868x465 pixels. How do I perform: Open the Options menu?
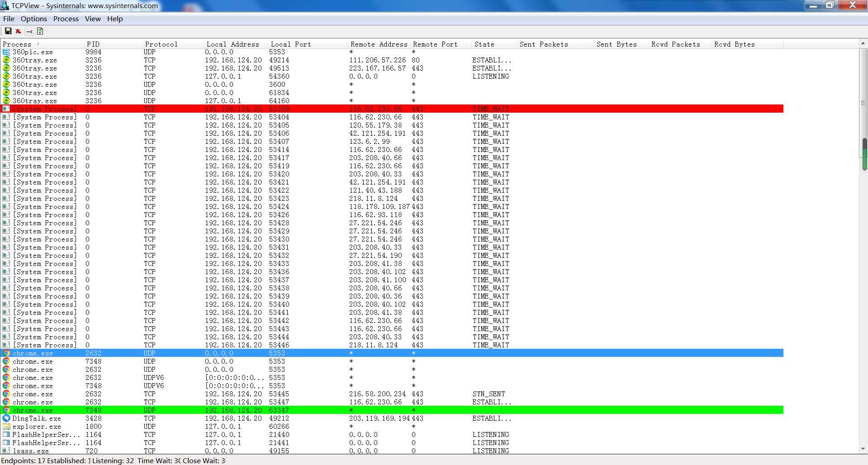pyautogui.click(x=33, y=19)
